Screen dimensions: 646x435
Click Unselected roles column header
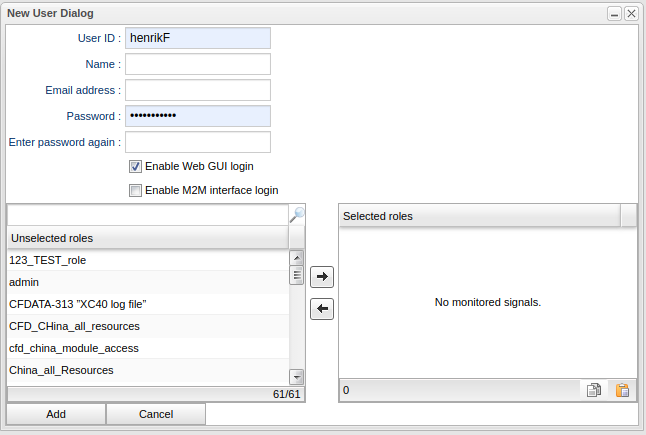pos(147,238)
